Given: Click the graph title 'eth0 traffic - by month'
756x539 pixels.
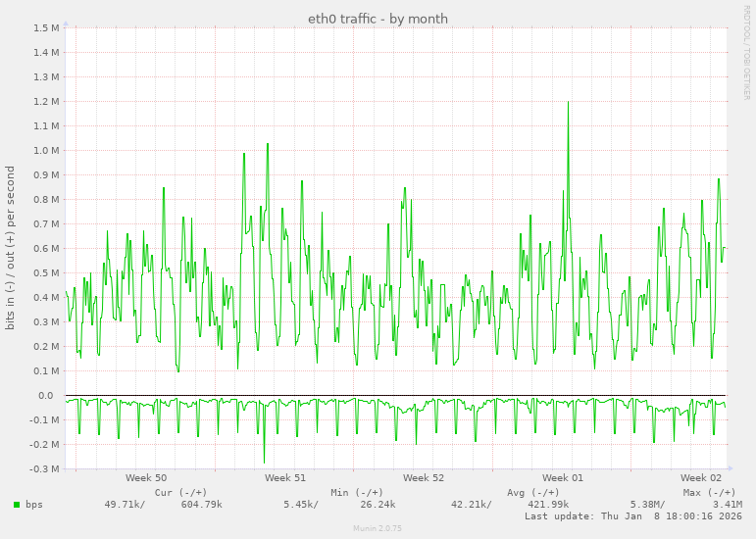Looking at the screenshot, I should [x=378, y=19].
